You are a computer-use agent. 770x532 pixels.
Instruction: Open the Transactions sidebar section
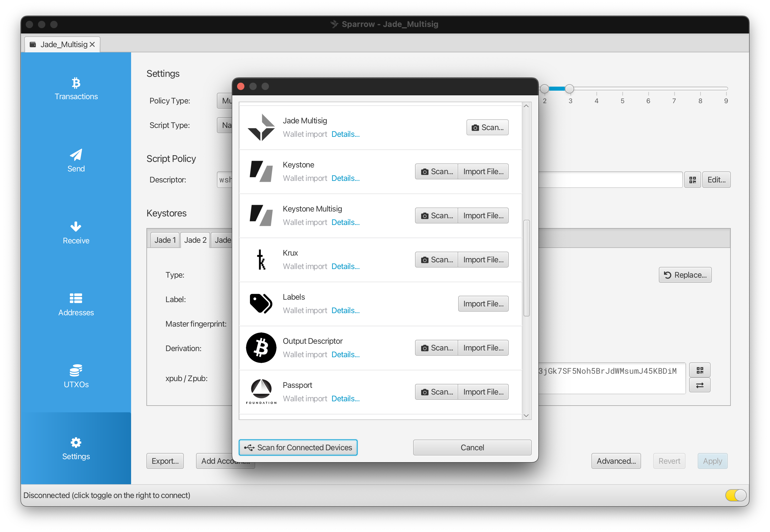(76, 89)
